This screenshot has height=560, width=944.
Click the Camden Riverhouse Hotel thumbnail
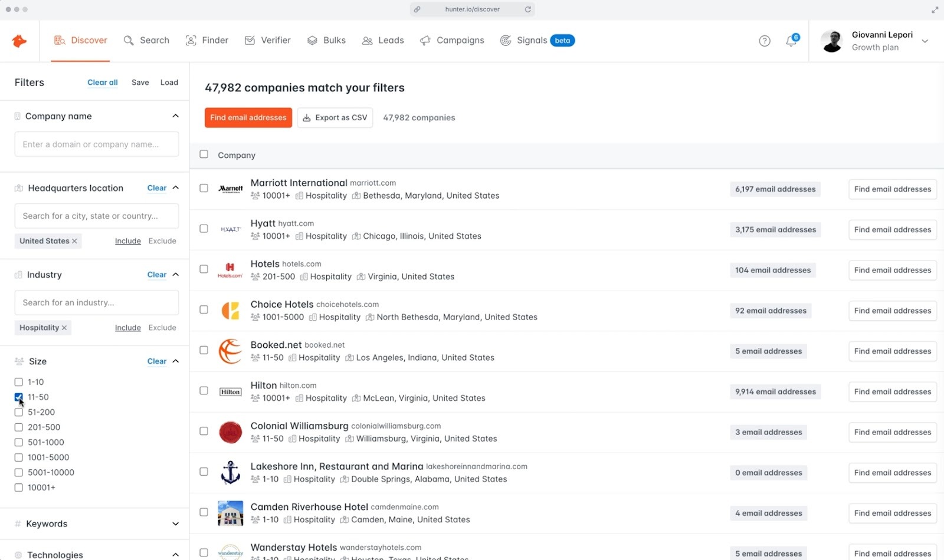[x=230, y=513]
